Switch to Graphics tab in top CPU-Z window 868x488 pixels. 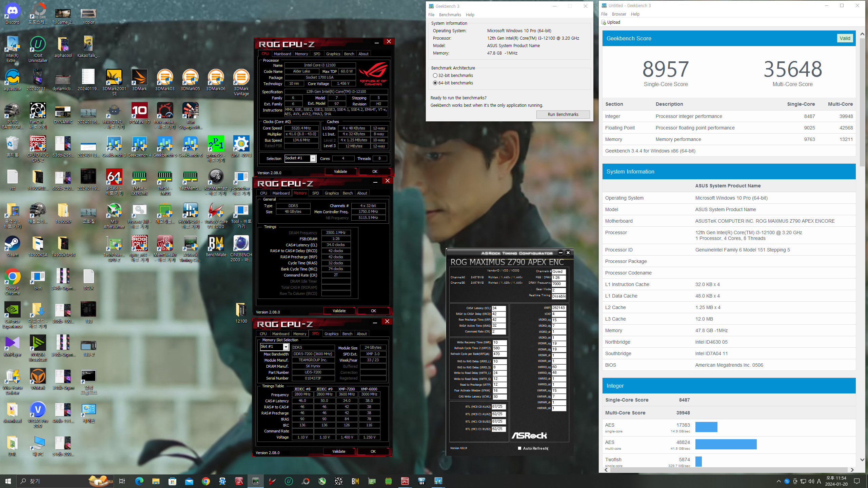pyautogui.click(x=333, y=54)
